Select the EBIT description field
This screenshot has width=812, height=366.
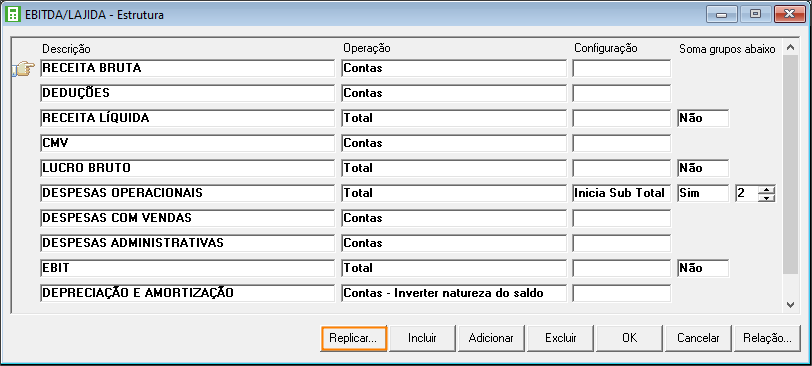187,268
